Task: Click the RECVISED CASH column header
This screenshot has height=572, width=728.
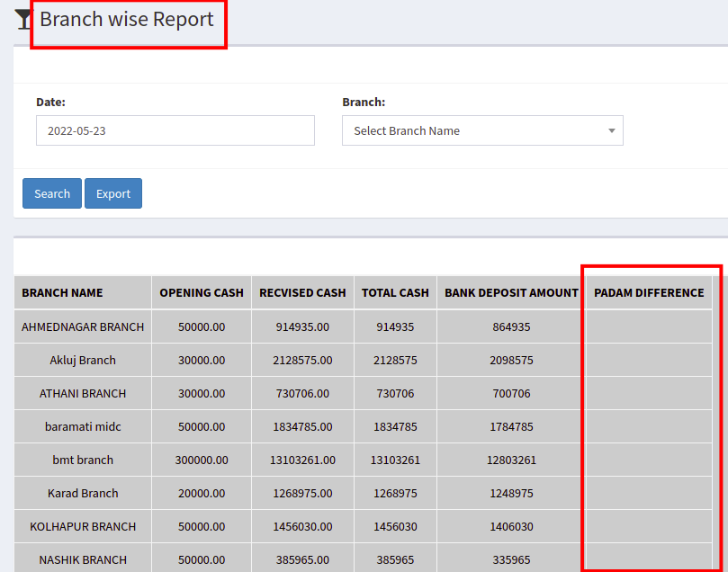Action: (302, 292)
